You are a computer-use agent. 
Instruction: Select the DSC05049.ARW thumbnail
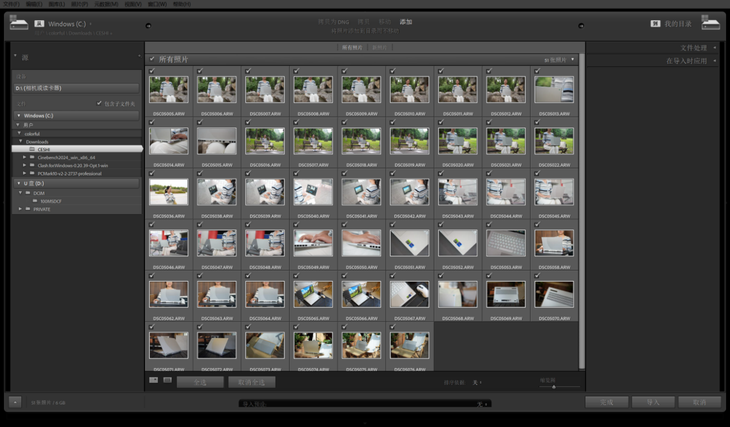pos(313,243)
